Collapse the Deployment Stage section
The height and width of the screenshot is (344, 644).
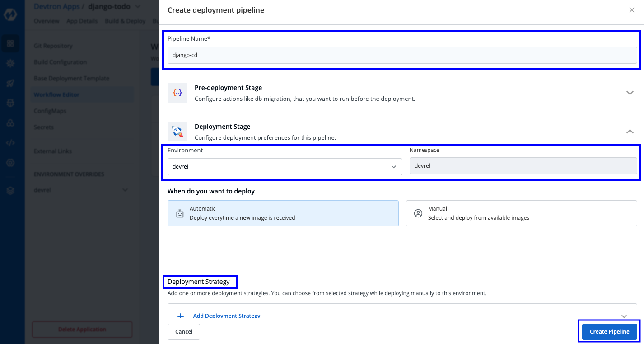(630, 132)
